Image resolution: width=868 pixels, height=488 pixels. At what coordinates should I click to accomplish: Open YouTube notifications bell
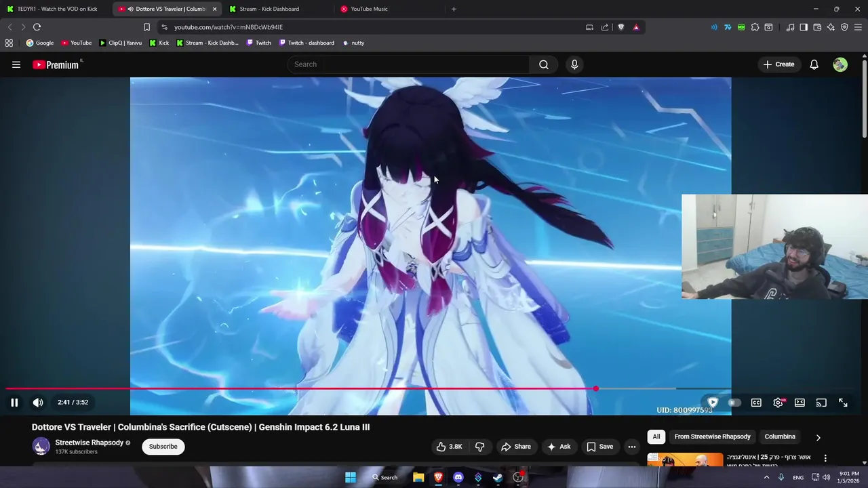pyautogui.click(x=814, y=64)
